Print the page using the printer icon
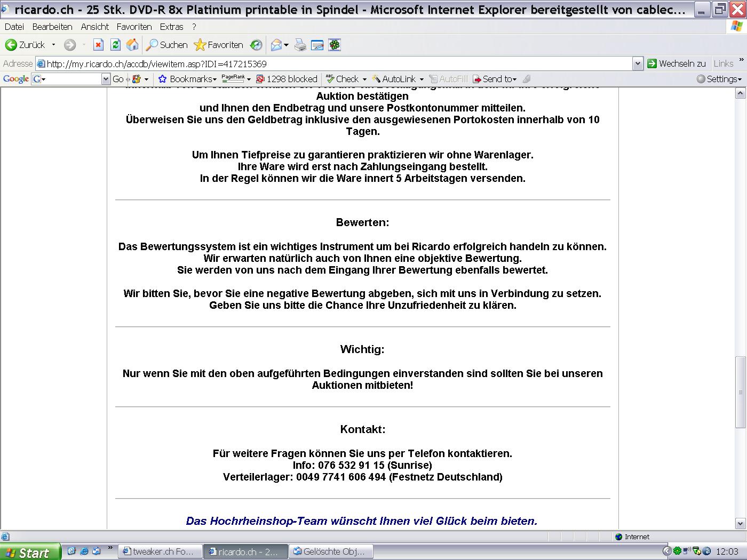747x560 pixels. (x=300, y=45)
